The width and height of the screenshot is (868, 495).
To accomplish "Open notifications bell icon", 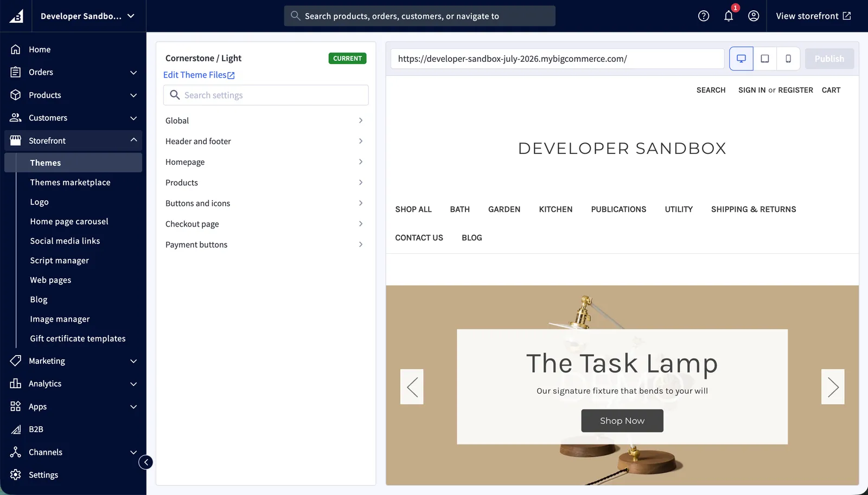I will pos(729,16).
